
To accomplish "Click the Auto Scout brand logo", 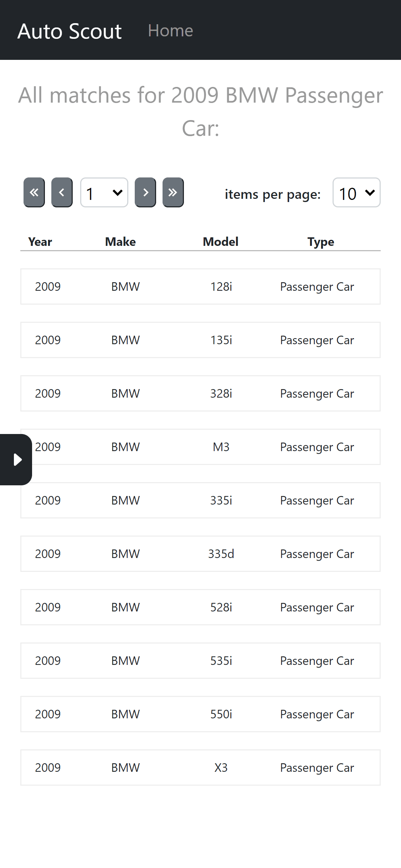I will 70,31.
